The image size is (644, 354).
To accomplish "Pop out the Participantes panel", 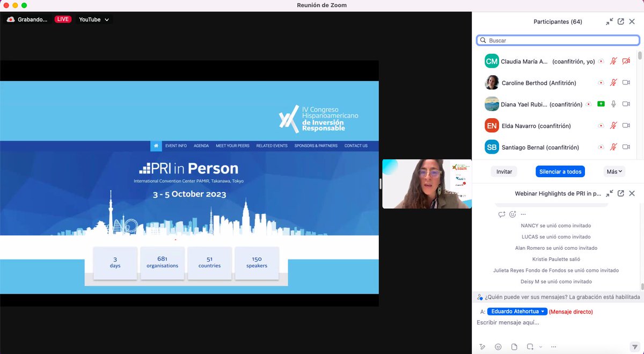I will (620, 21).
